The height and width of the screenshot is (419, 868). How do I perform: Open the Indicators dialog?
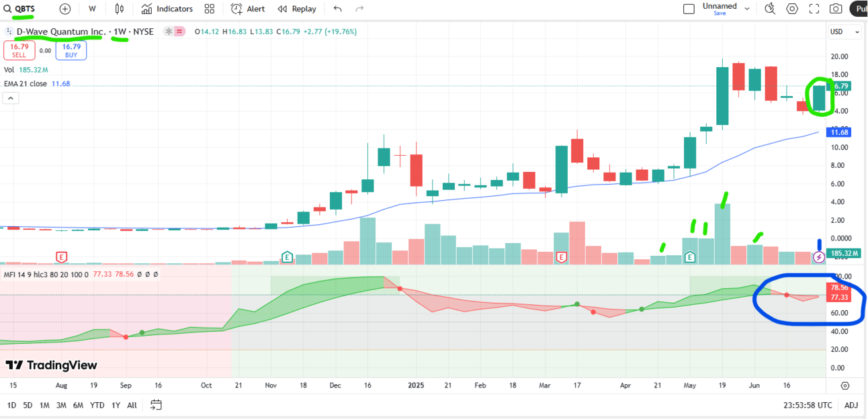(x=167, y=9)
